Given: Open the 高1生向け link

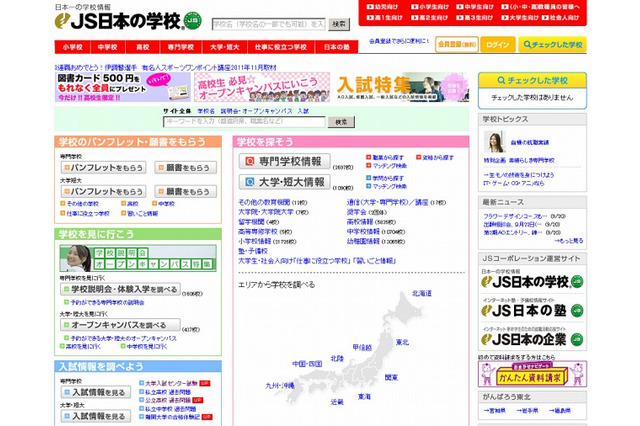Looking at the screenshot, I should tap(384, 18).
